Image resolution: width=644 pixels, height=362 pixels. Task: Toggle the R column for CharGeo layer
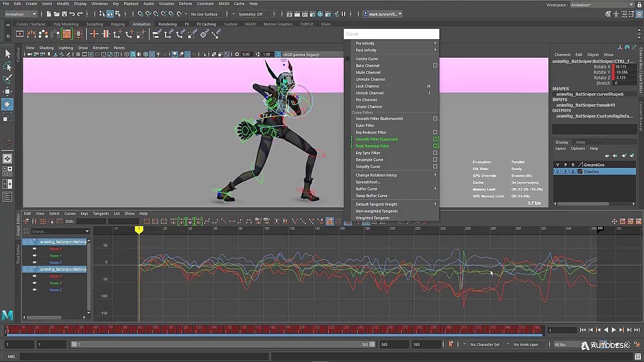(573, 172)
